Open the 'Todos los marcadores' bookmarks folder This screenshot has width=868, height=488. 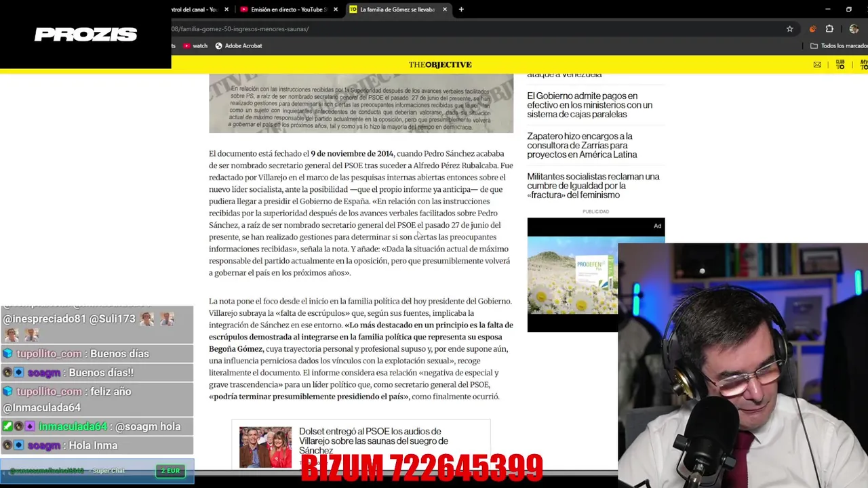840,46
